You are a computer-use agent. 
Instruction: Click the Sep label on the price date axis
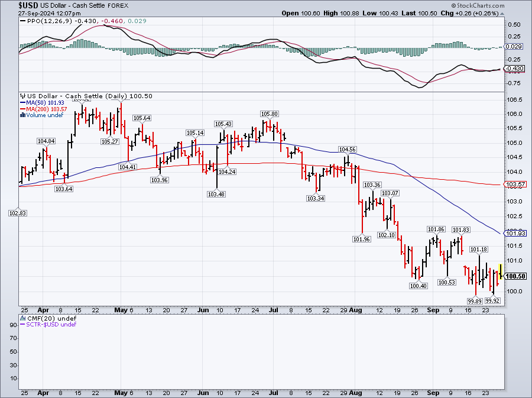tap(433, 309)
